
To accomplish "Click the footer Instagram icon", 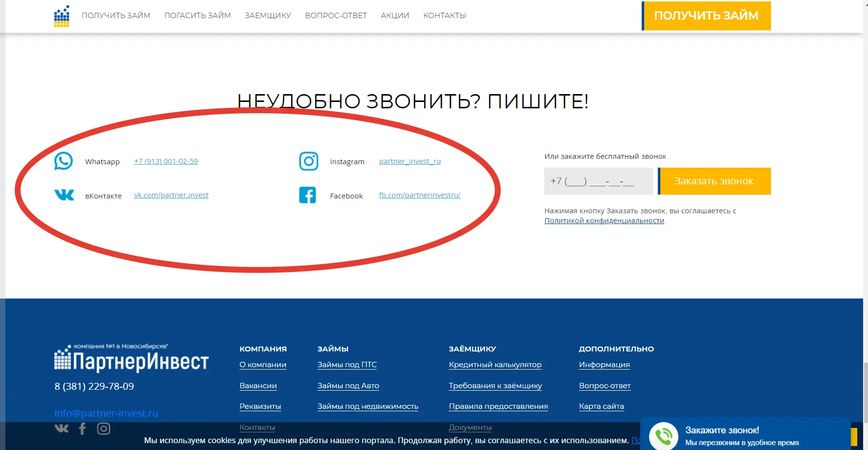I will coord(103,428).
